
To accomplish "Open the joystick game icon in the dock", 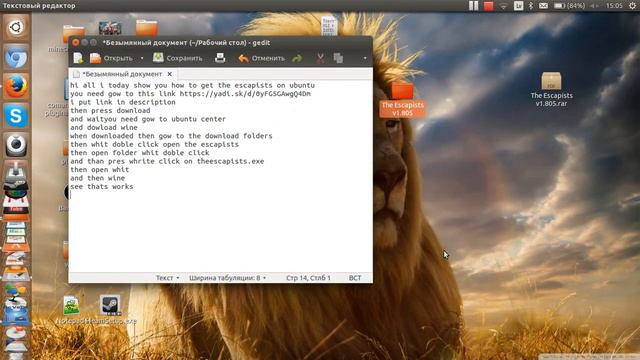I will [x=16, y=175].
